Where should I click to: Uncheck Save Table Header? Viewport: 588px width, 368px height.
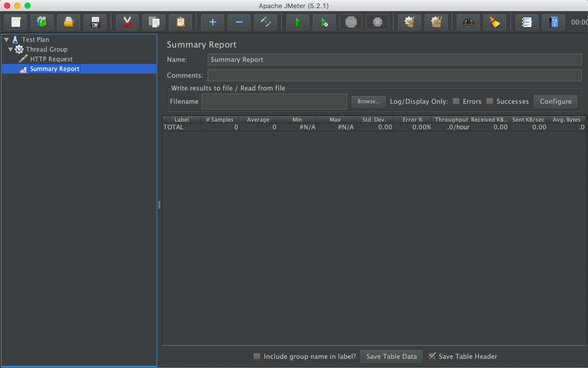pos(432,356)
